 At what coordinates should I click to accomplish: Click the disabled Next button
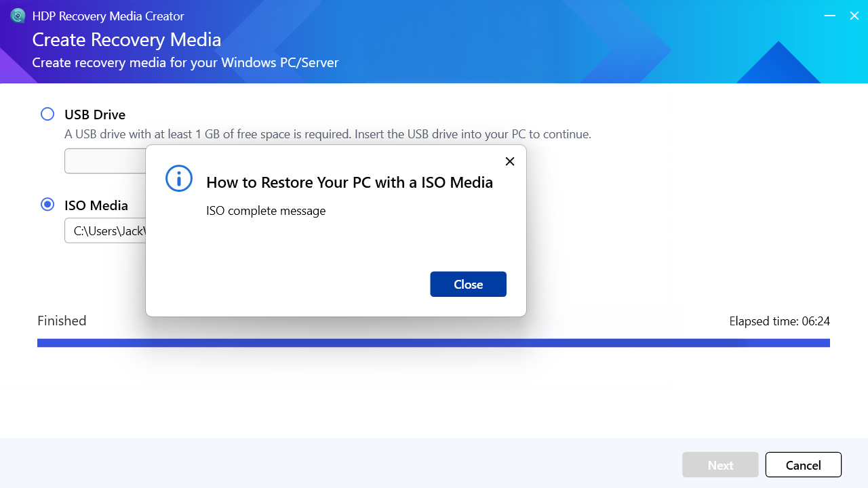click(720, 464)
